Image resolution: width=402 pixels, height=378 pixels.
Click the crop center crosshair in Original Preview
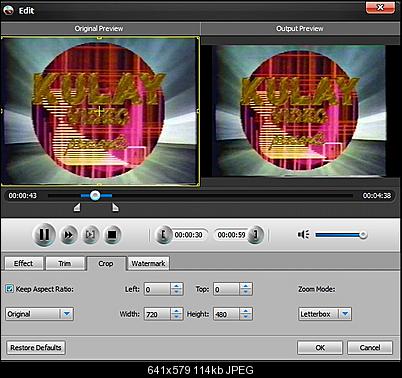pos(99,111)
